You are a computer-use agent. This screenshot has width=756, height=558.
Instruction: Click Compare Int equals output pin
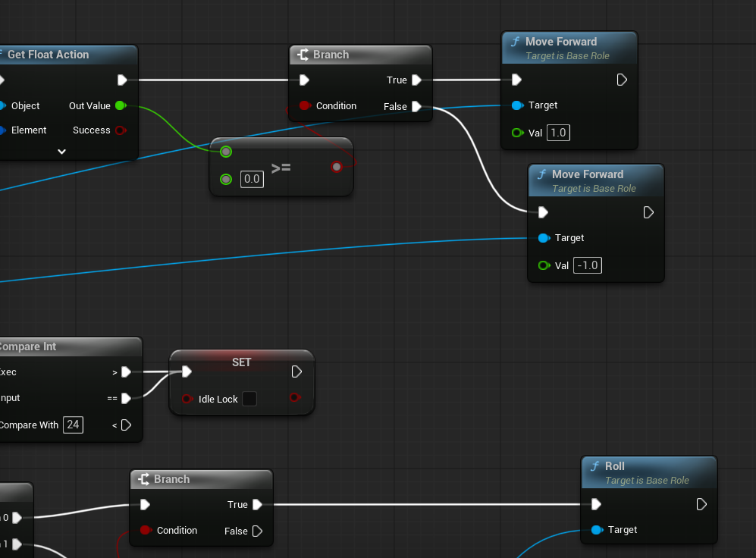126,399
